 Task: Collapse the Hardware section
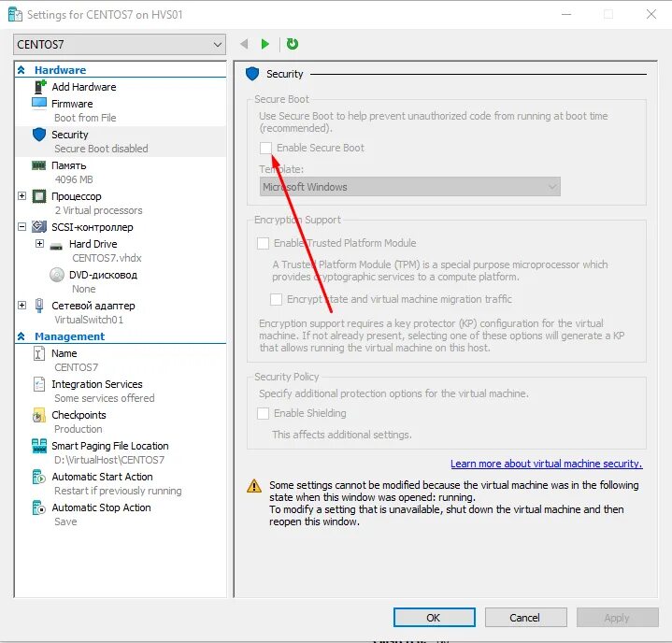click(x=21, y=70)
